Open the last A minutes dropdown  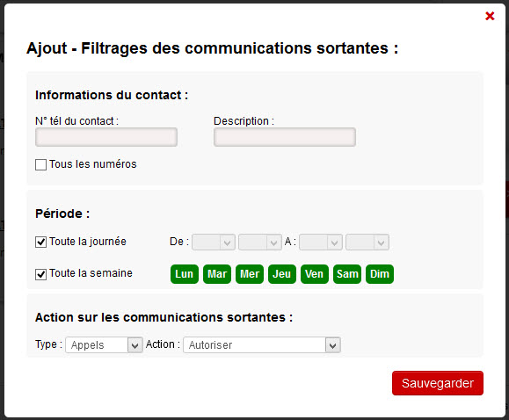pos(367,243)
